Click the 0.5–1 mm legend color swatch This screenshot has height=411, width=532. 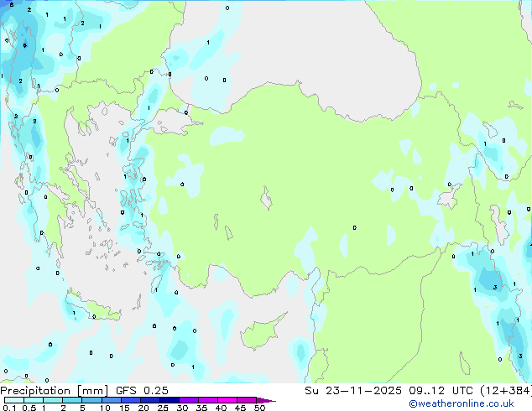click(x=34, y=400)
